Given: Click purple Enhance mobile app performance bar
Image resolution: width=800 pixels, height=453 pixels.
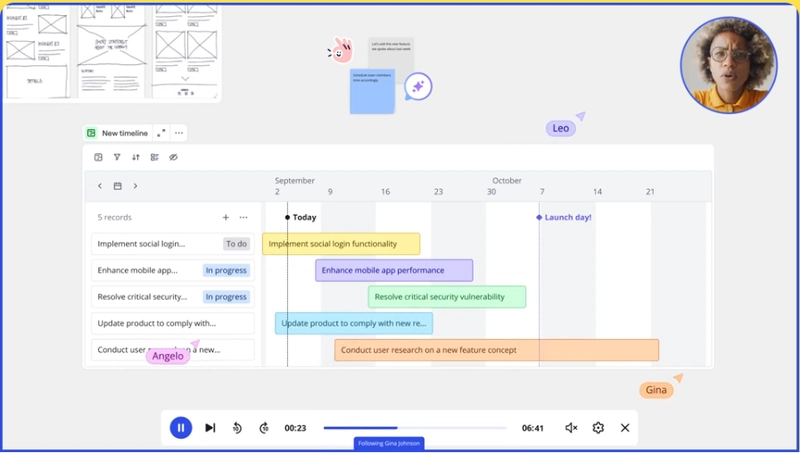Looking at the screenshot, I should pyautogui.click(x=394, y=270).
